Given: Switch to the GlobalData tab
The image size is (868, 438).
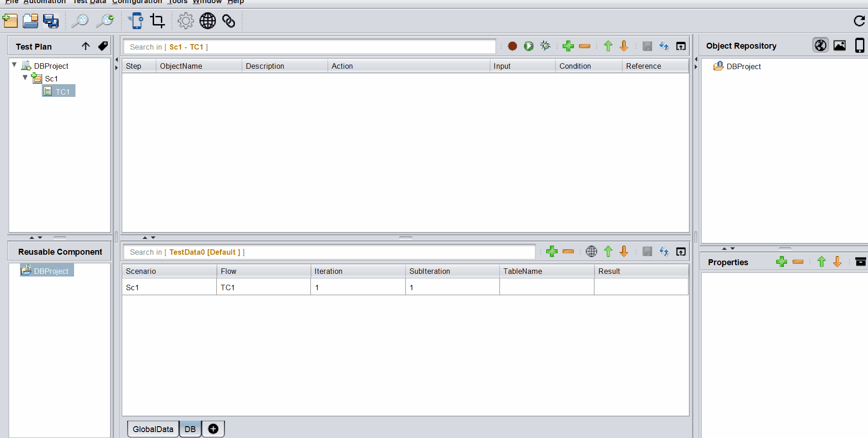Looking at the screenshot, I should click(153, 429).
